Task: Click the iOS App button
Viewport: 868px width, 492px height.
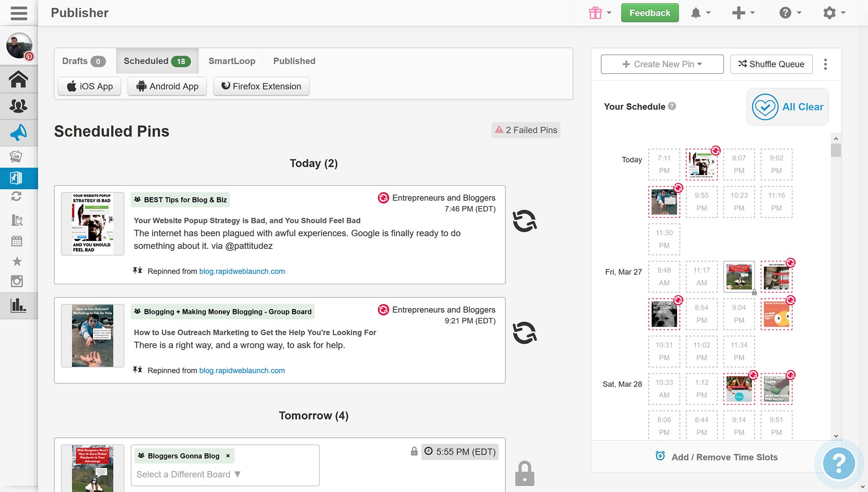Action: (90, 86)
